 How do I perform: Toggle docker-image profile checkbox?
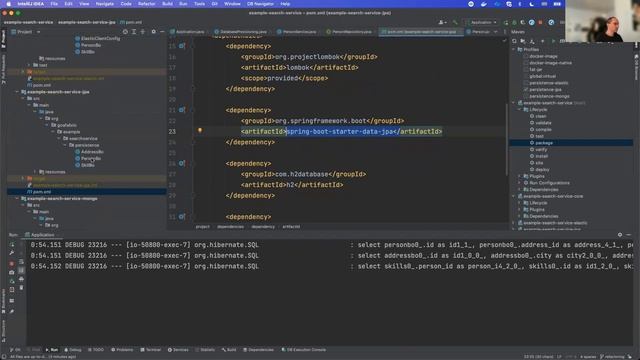point(526,56)
